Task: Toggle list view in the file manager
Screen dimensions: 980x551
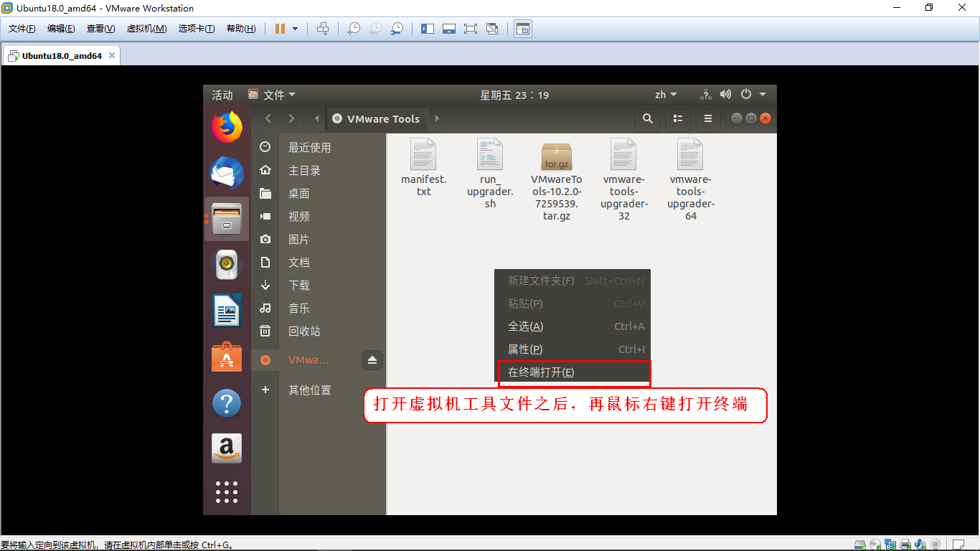Action: 677,118
